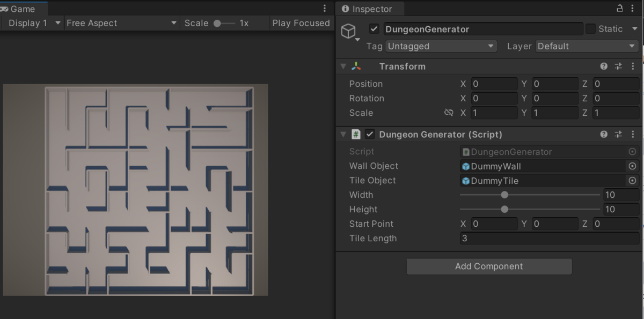Click the Position Z field
Screen dimensions: 644x319
(x=616, y=84)
